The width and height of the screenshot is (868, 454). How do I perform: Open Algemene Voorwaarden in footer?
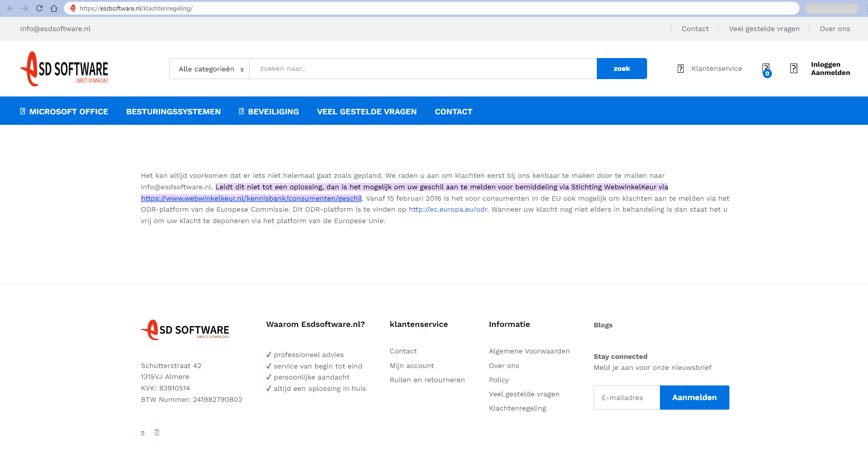click(529, 351)
